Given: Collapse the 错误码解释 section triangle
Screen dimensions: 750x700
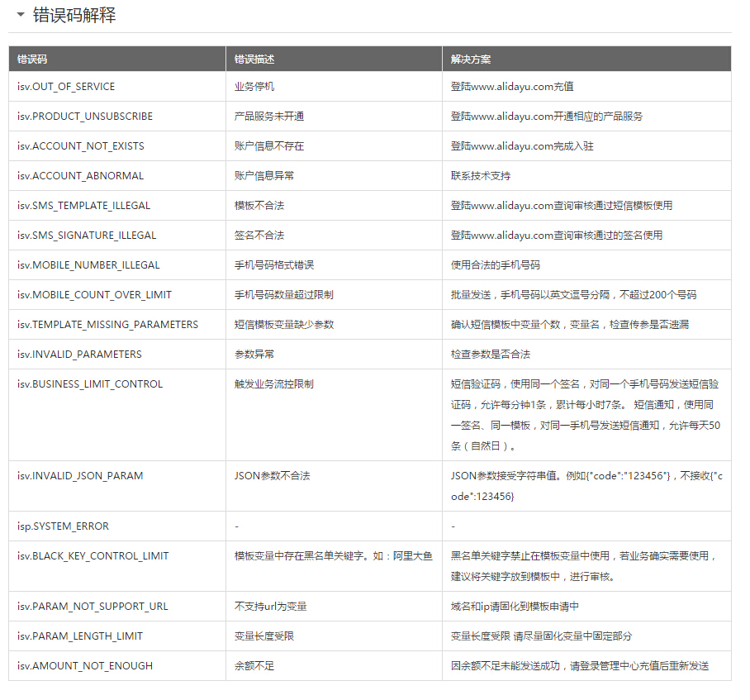Looking at the screenshot, I should tap(21, 15).
